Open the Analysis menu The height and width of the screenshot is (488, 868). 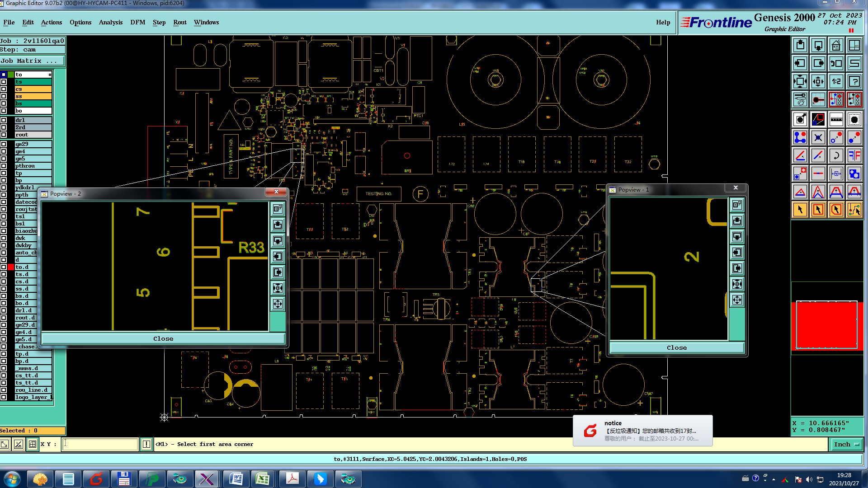110,22
